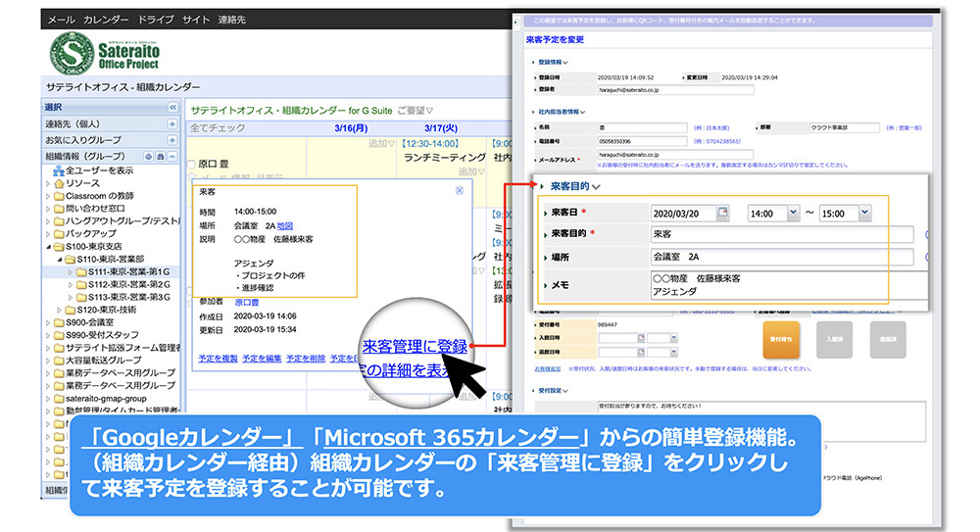
Task: Click 全てチェック in calendar header
Action: click(x=218, y=128)
